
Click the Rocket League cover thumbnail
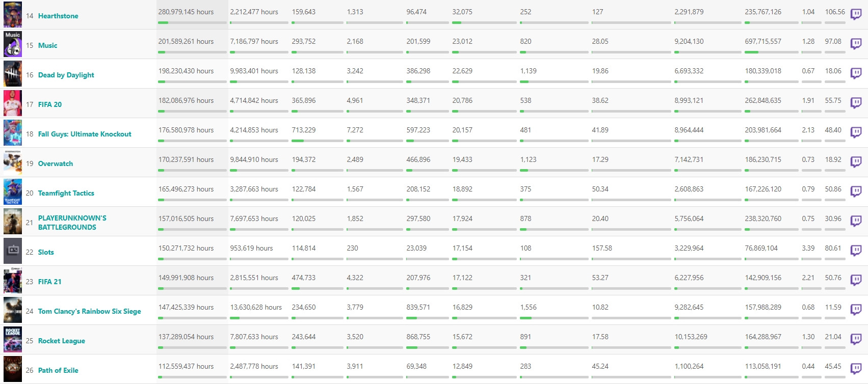pos(13,340)
